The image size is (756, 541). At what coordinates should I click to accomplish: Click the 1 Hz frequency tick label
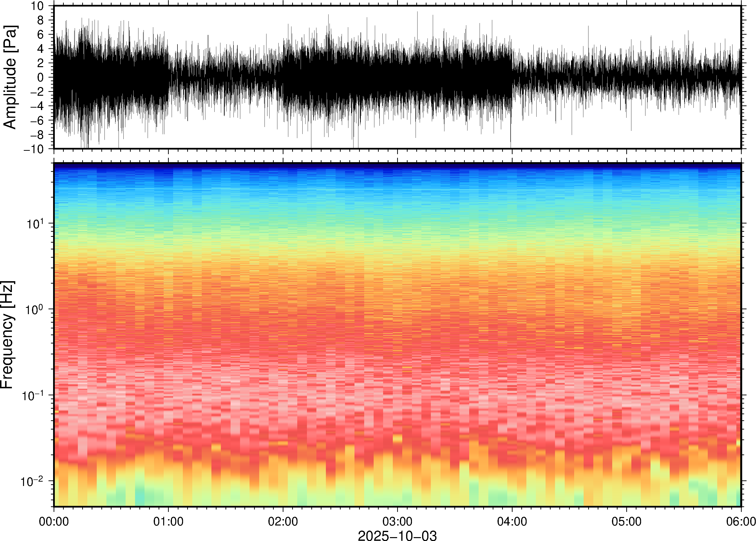35,310
